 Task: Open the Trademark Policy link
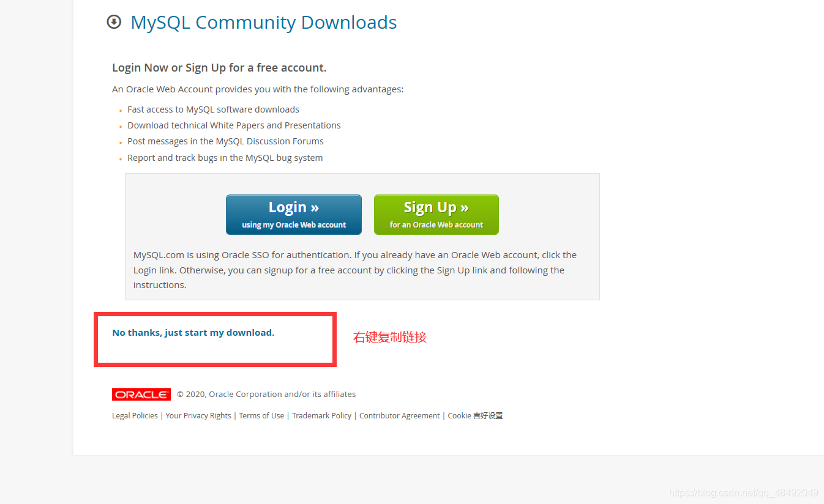click(321, 416)
